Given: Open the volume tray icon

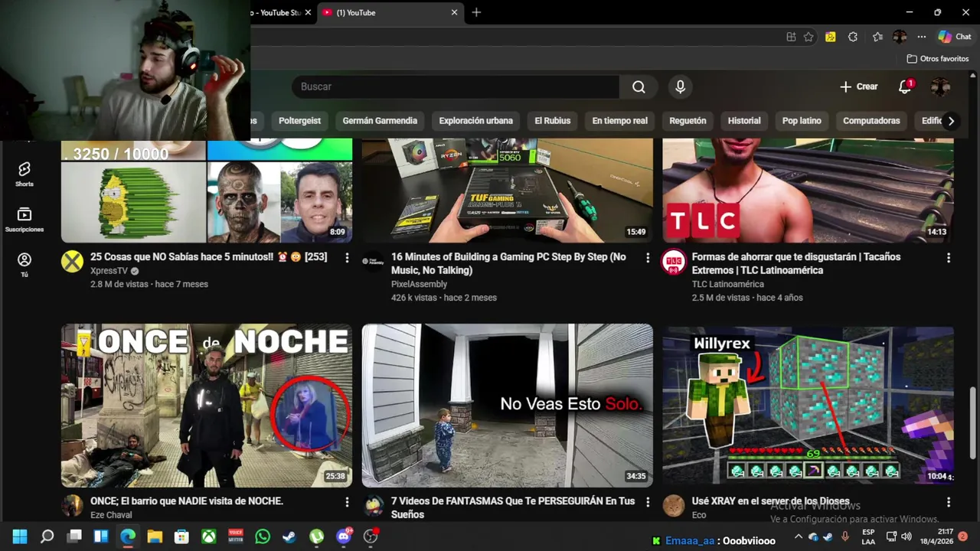Looking at the screenshot, I should pos(906,536).
